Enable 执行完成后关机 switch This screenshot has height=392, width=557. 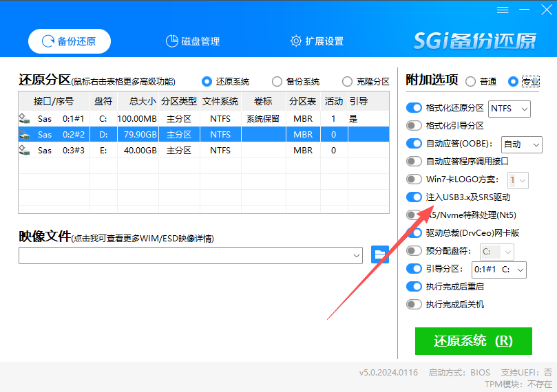click(414, 305)
